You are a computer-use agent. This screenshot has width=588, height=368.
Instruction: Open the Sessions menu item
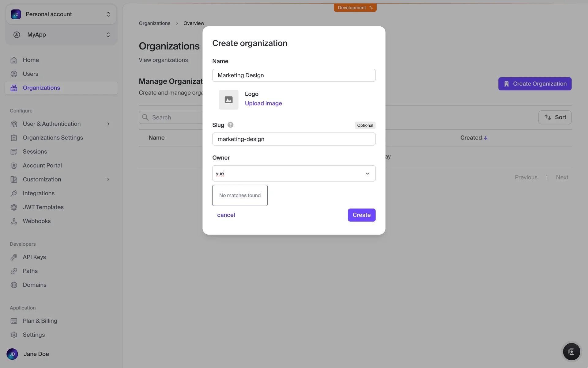tap(35, 151)
